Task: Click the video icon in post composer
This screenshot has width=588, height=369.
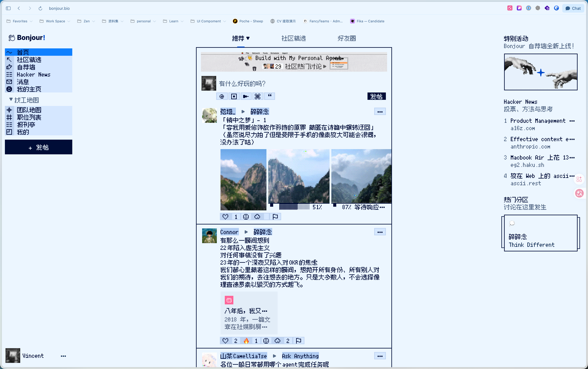Action: point(246,96)
